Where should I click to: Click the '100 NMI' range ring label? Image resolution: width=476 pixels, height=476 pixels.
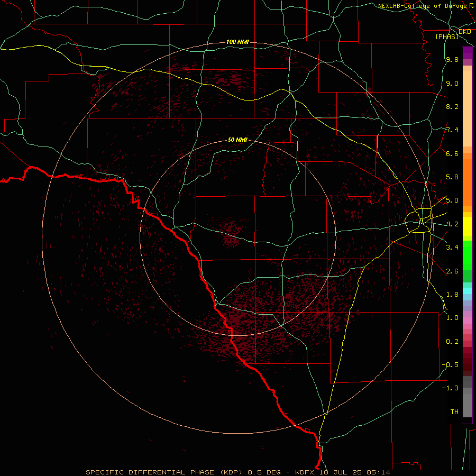point(237,42)
